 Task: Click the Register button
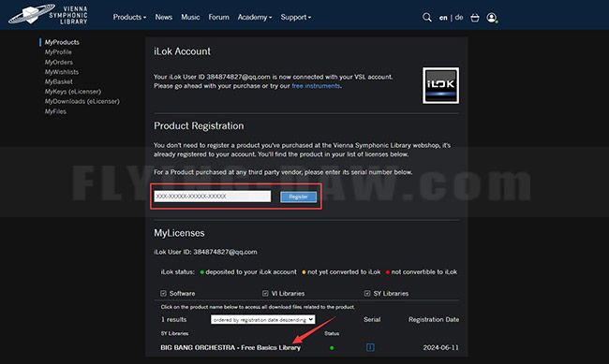(x=298, y=197)
